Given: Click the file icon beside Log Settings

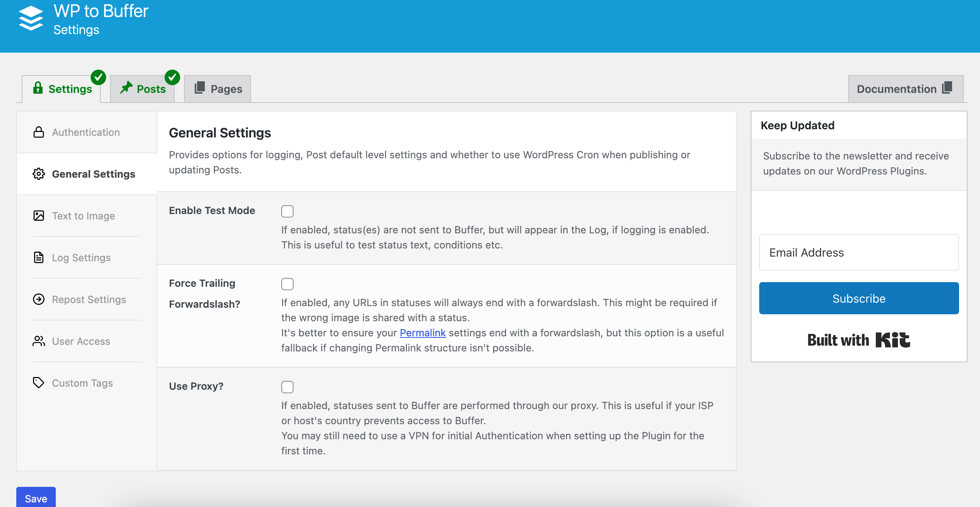Looking at the screenshot, I should 39,257.
